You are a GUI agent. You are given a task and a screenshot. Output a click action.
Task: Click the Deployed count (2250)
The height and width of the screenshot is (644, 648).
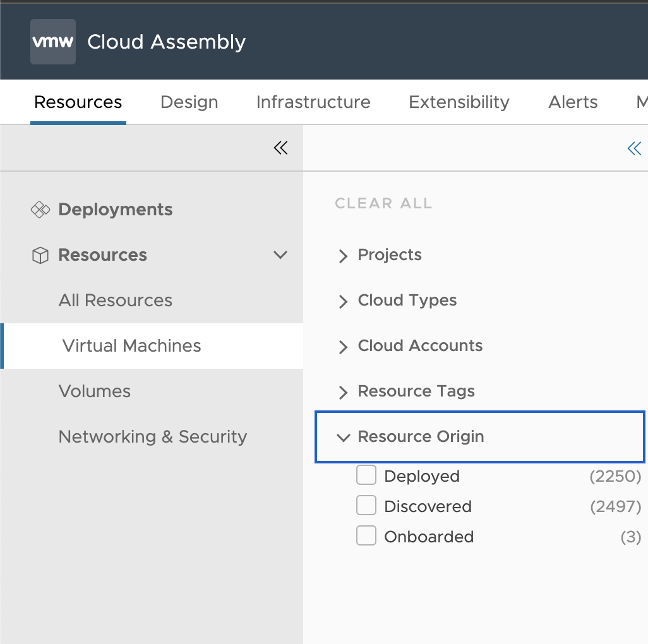pyautogui.click(x=615, y=476)
